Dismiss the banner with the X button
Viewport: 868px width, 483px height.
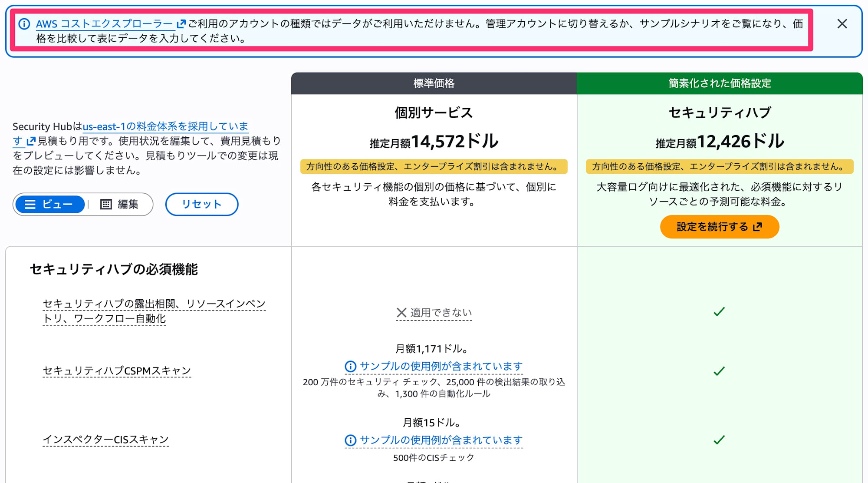(x=842, y=24)
